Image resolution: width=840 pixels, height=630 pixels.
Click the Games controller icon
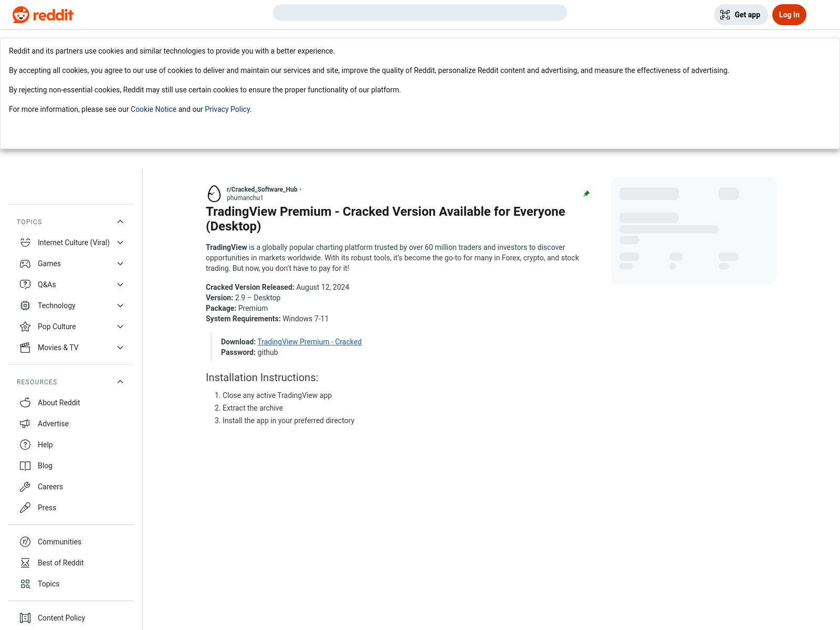click(x=25, y=264)
